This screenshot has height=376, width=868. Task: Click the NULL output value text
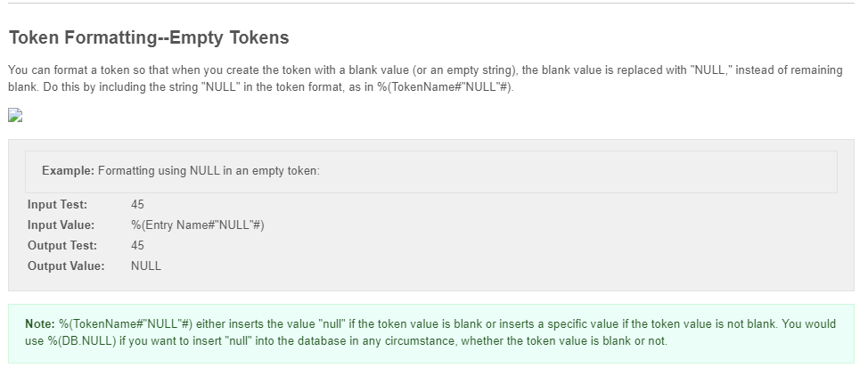pyautogui.click(x=146, y=266)
